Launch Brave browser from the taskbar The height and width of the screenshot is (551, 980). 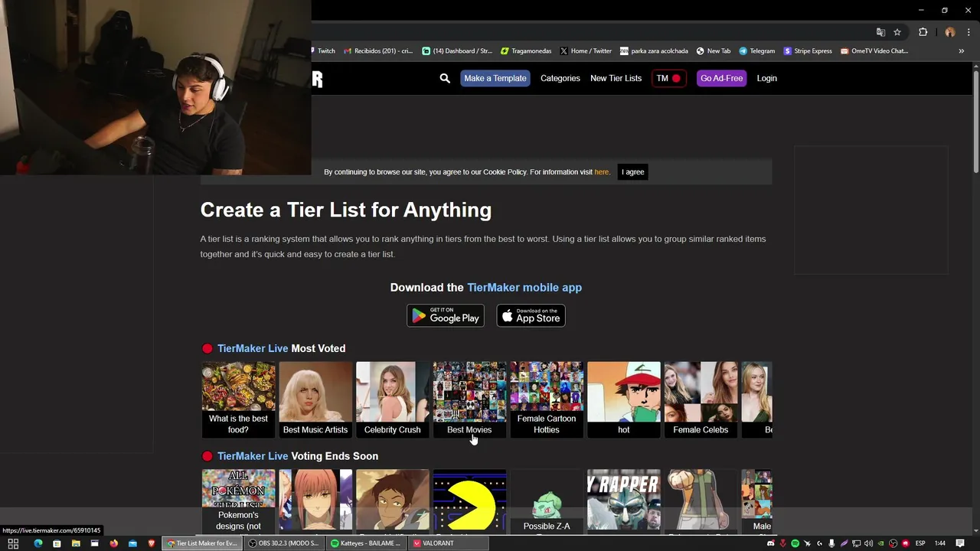[152, 543]
